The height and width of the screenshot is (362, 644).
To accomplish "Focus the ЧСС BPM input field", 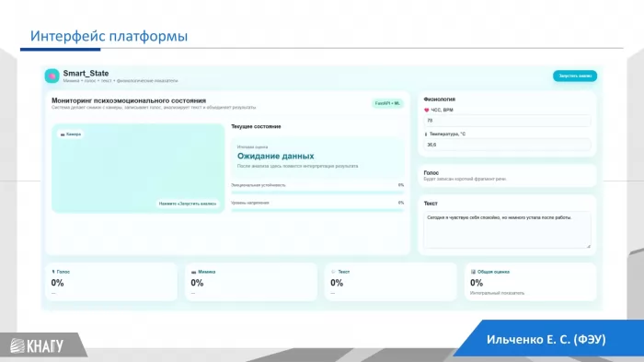I will [x=507, y=121].
